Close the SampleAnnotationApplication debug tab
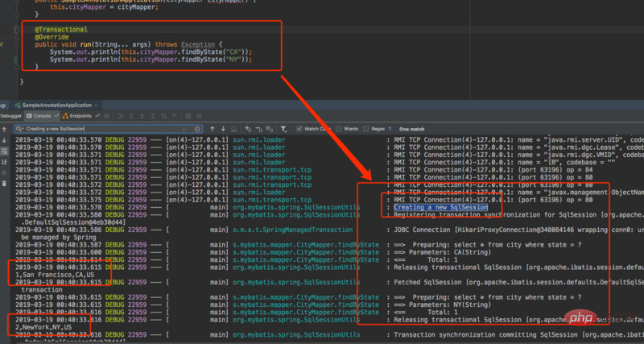This screenshot has height=344, width=644. coord(96,106)
